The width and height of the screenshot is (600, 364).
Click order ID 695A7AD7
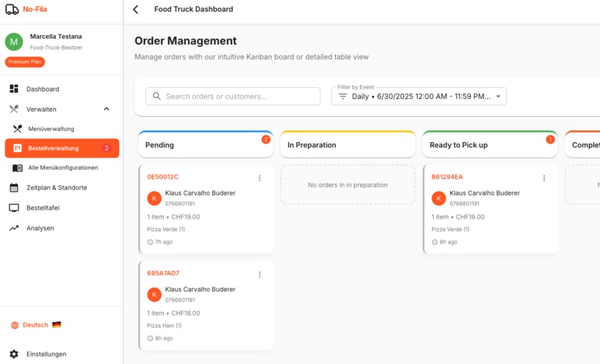click(163, 273)
